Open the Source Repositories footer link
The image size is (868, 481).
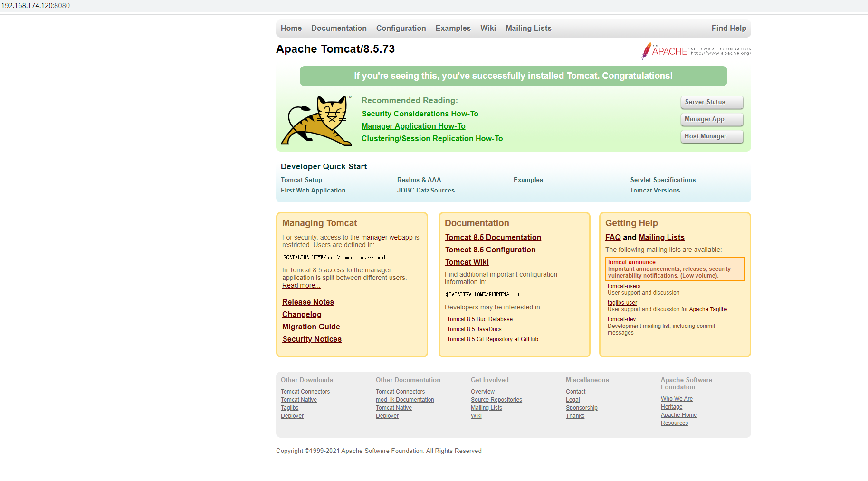[x=496, y=400]
